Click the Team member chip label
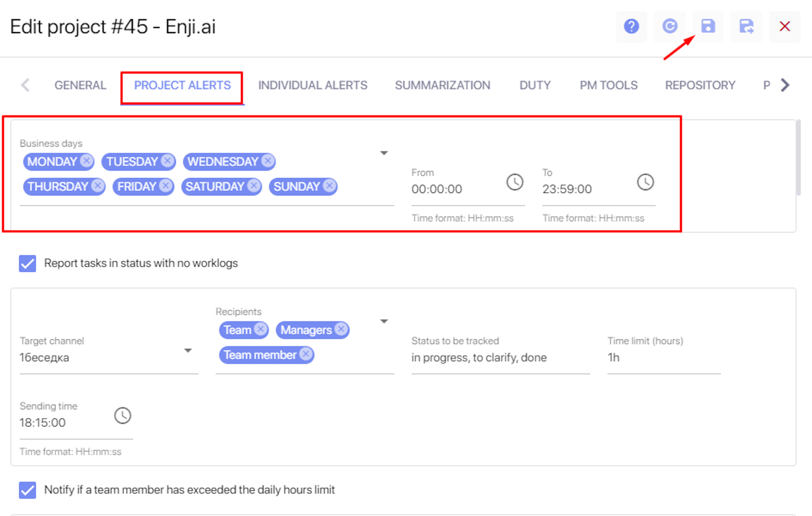This screenshot has width=812, height=516. [260, 355]
